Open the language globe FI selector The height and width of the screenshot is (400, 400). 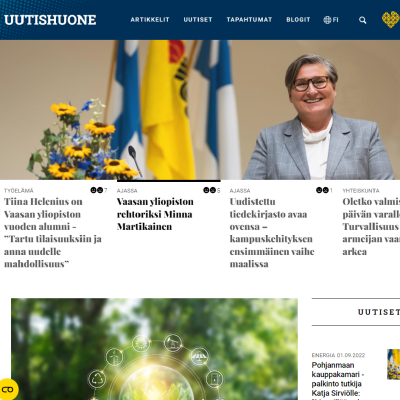(x=331, y=20)
